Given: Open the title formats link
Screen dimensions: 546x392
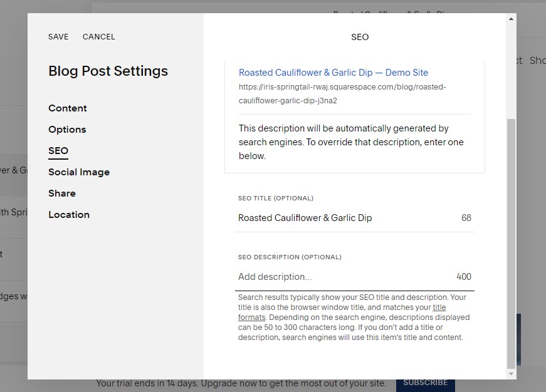Looking at the screenshot, I should [x=439, y=307].
